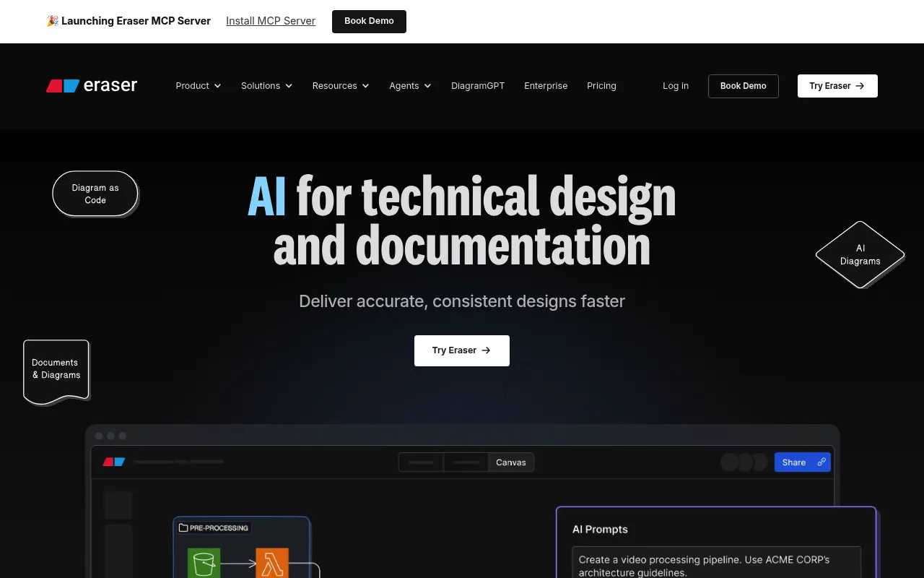Click the folder icon beside PRE-PROCESSING
Screen dimensions: 924x578
(183, 528)
